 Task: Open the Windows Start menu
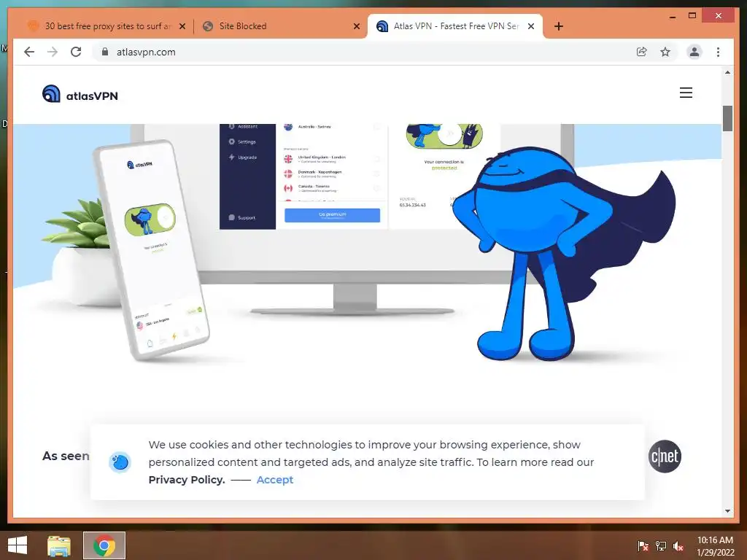click(x=18, y=545)
